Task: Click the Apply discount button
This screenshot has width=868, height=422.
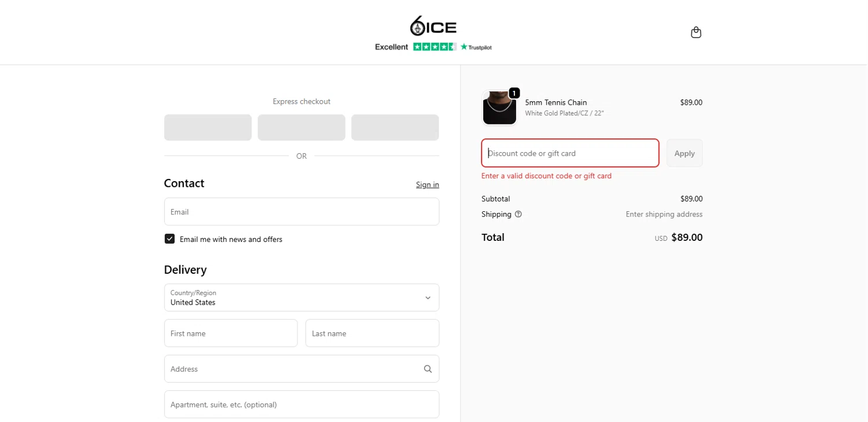Action: click(x=685, y=153)
